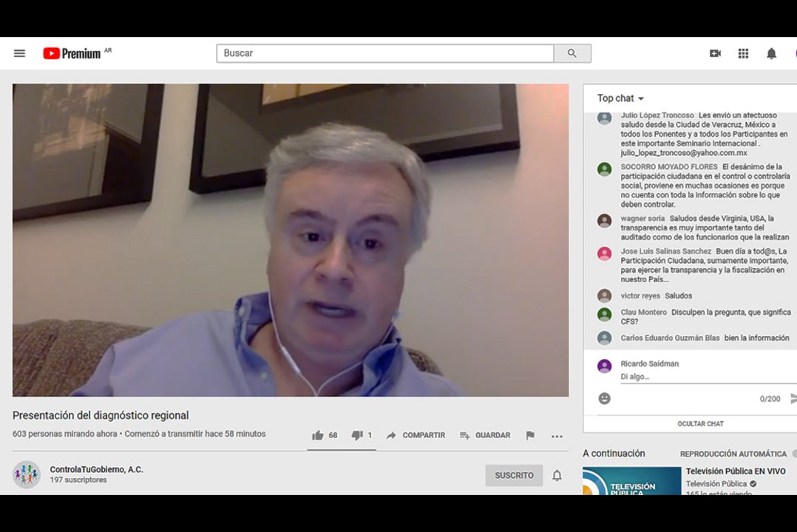Click Julio López Troncoso's chat avatar
Screen dimensions: 797x532
click(x=604, y=118)
